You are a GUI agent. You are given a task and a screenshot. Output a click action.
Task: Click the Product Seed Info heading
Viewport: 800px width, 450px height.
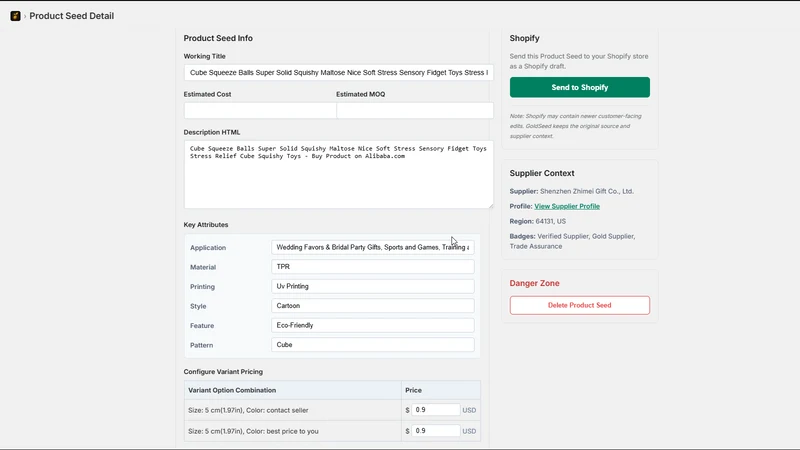tap(218, 38)
